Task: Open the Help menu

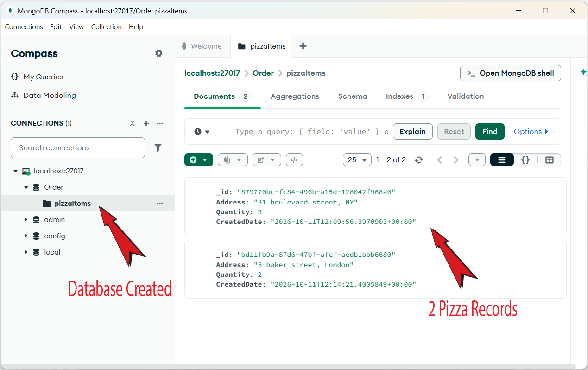Action: pyautogui.click(x=136, y=27)
